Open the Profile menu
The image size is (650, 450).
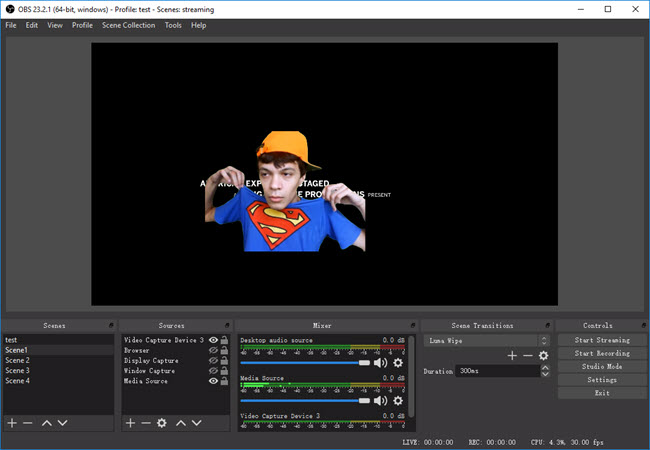[82, 25]
